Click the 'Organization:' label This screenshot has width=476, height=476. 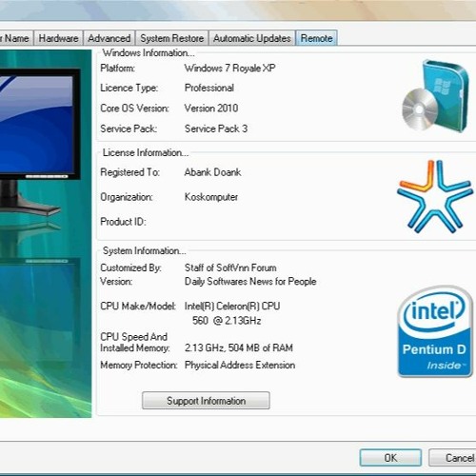click(x=127, y=197)
